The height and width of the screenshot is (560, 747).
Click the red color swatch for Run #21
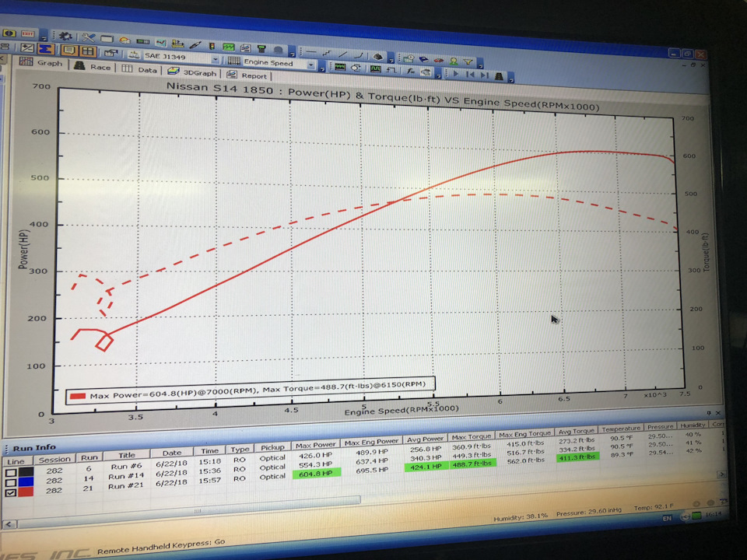coord(26,492)
